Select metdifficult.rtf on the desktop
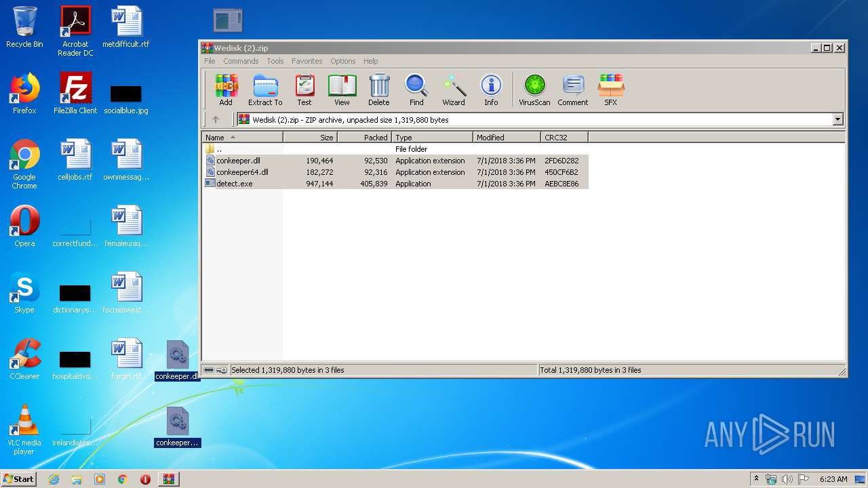868x488 pixels. [x=126, y=27]
